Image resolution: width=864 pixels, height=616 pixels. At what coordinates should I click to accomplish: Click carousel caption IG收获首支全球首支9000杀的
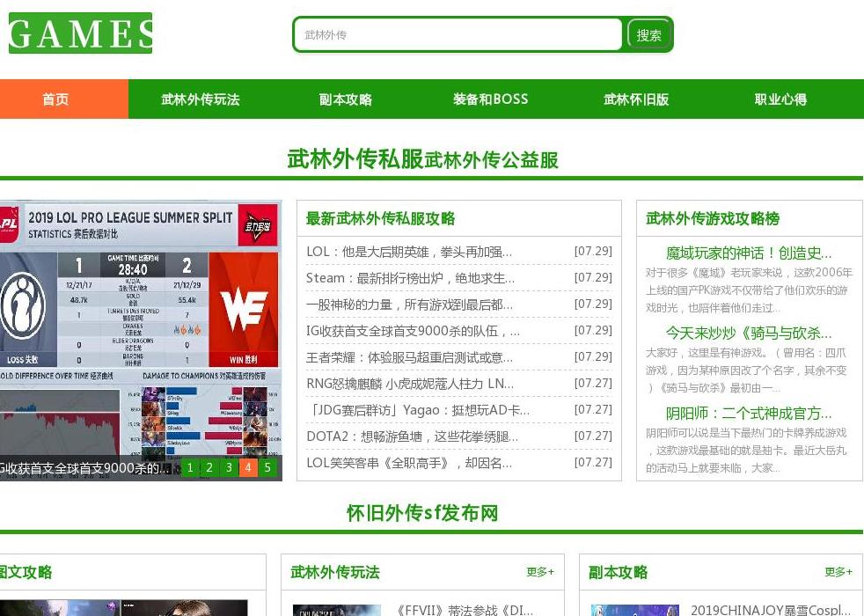click(84, 468)
